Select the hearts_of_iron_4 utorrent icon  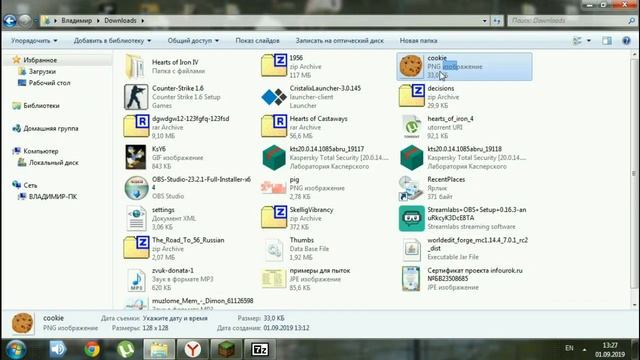412,127
